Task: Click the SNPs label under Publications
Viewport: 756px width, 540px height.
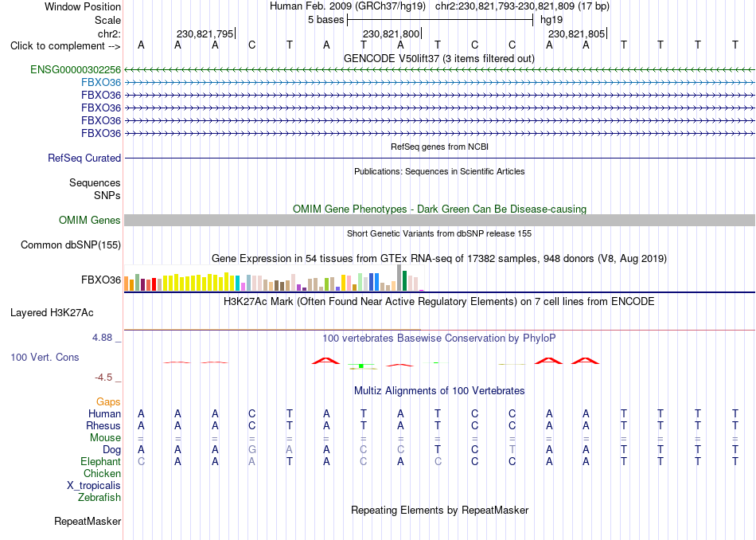Action: (107, 195)
